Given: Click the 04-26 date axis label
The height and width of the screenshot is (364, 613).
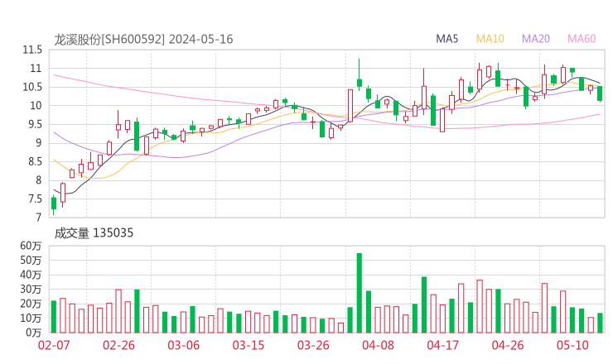Looking at the screenshot, I should 508,345.
